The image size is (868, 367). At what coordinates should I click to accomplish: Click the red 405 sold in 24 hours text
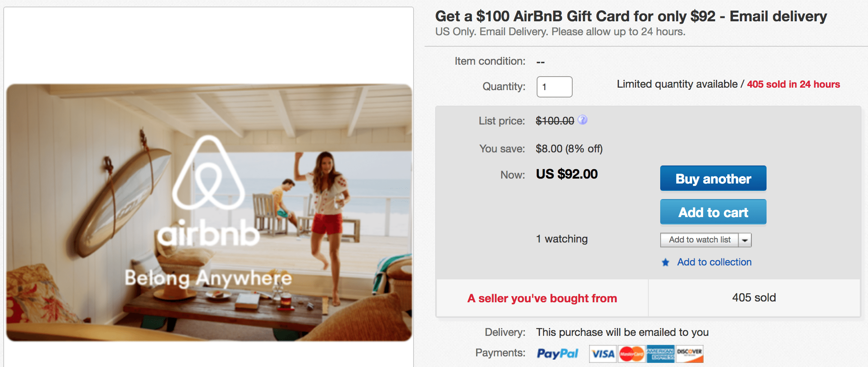point(793,84)
